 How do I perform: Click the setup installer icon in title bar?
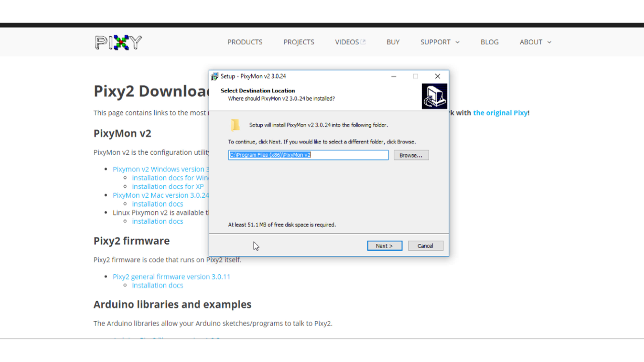[x=215, y=76]
